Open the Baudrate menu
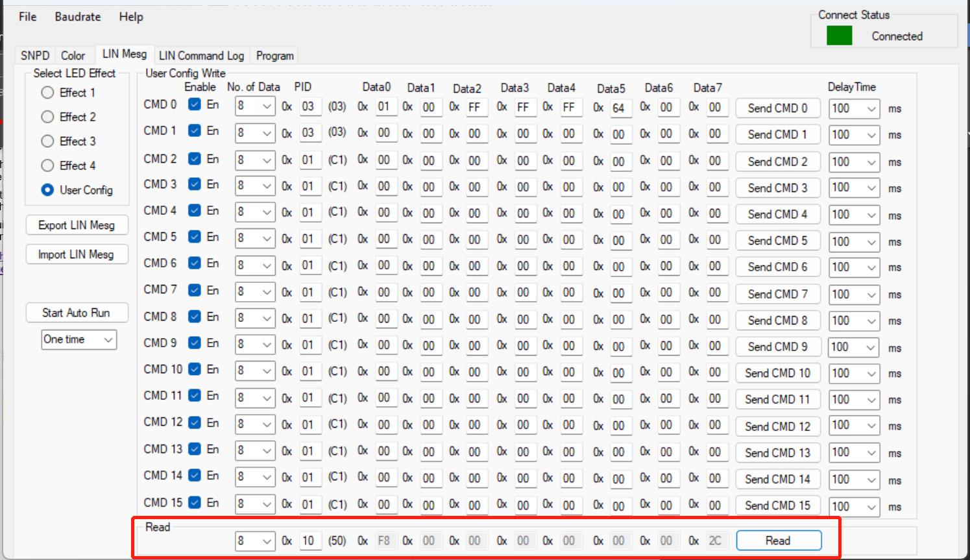 click(x=78, y=17)
